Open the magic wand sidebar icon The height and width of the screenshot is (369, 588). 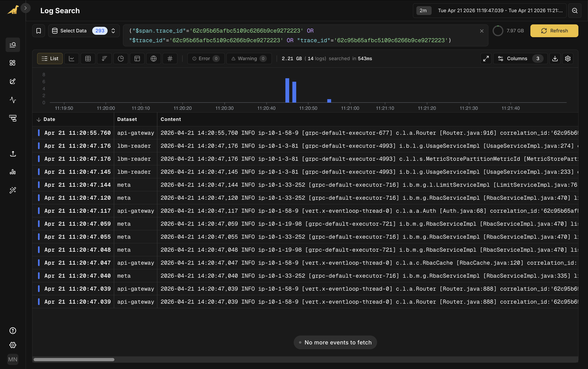tap(13, 190)
